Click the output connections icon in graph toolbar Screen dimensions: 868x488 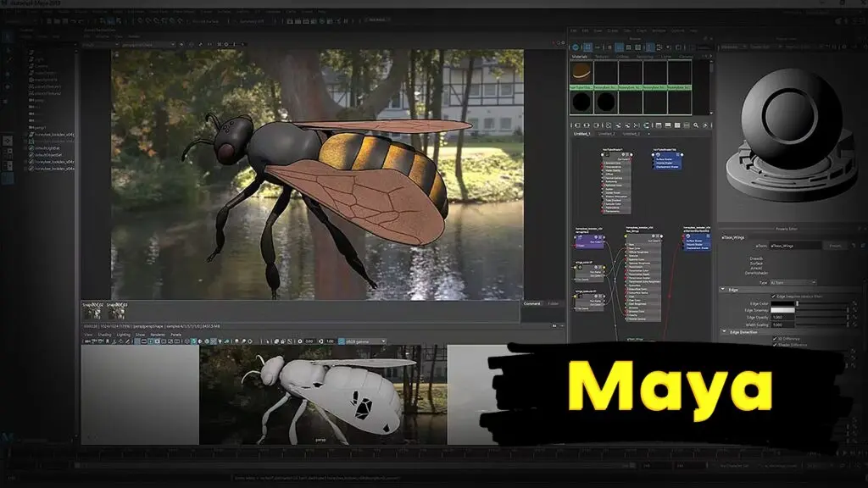pos(597,125)
